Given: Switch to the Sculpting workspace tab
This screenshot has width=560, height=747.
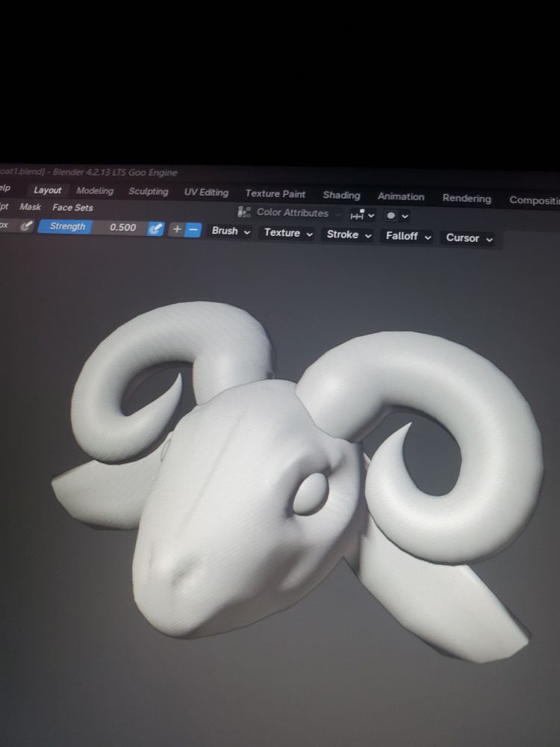Looking at the screenshot, I should [149, 191].
